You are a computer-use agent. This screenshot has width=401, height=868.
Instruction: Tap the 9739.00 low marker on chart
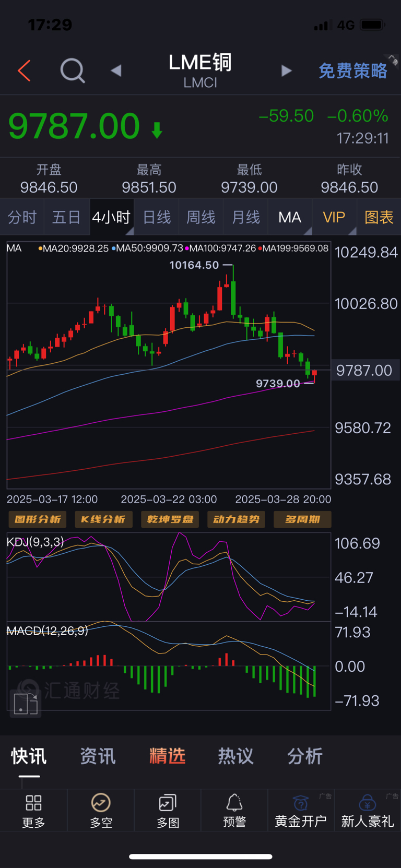278,384
